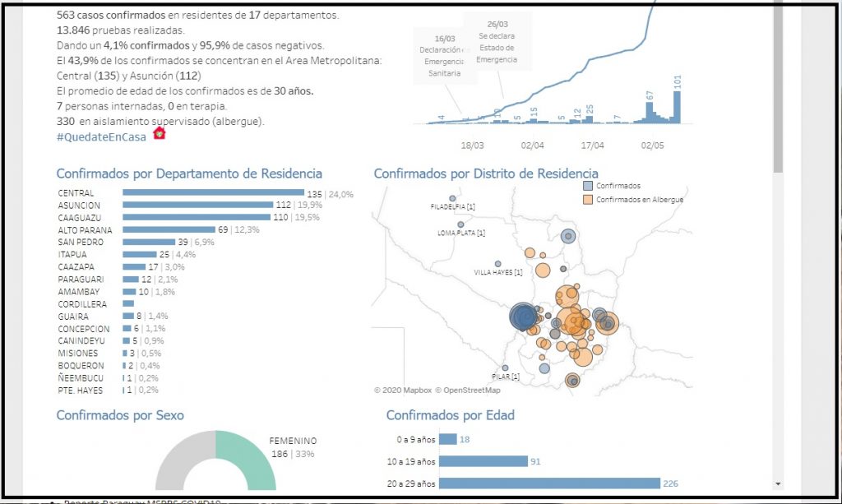
Task: Select the Loma Plata map marker
Action: point(460,224)
